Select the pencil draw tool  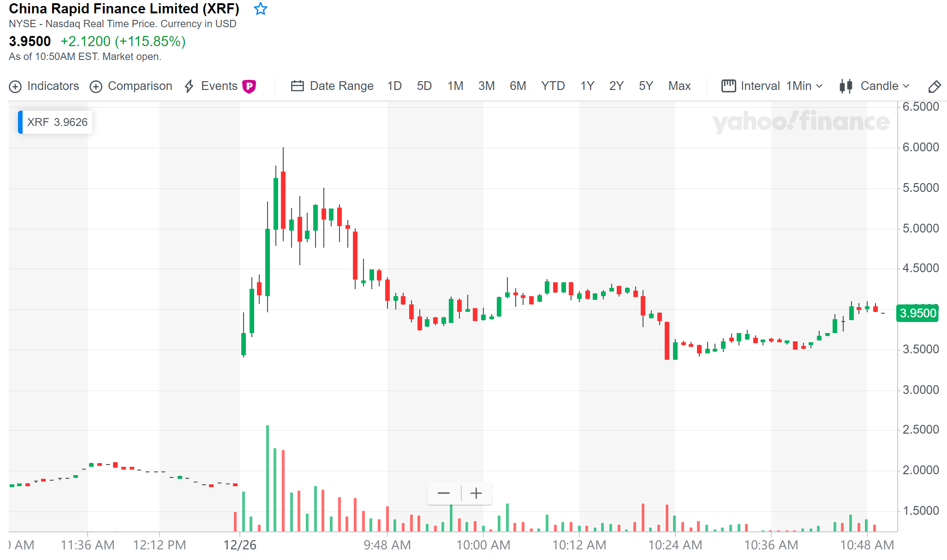click(x=934, y=86)
